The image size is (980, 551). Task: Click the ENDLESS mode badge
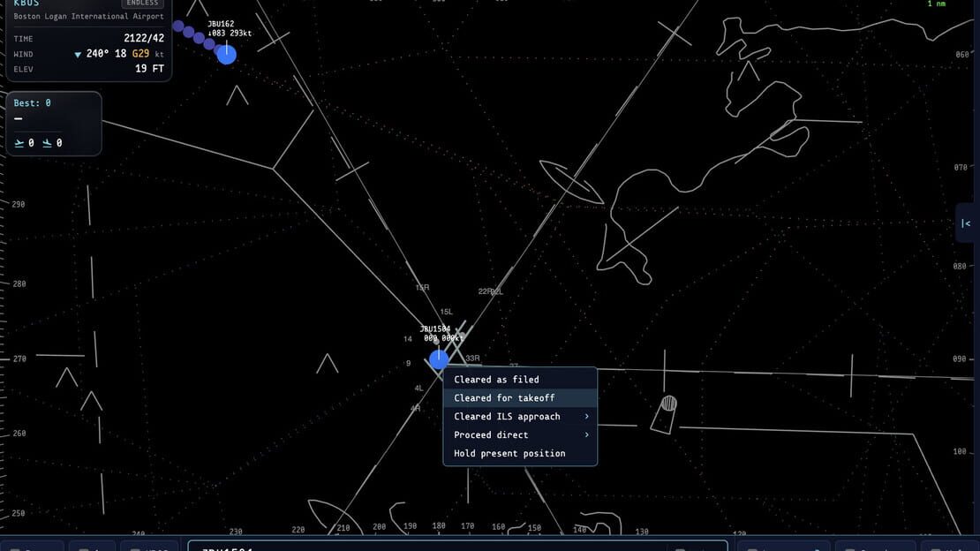point(142,4)
